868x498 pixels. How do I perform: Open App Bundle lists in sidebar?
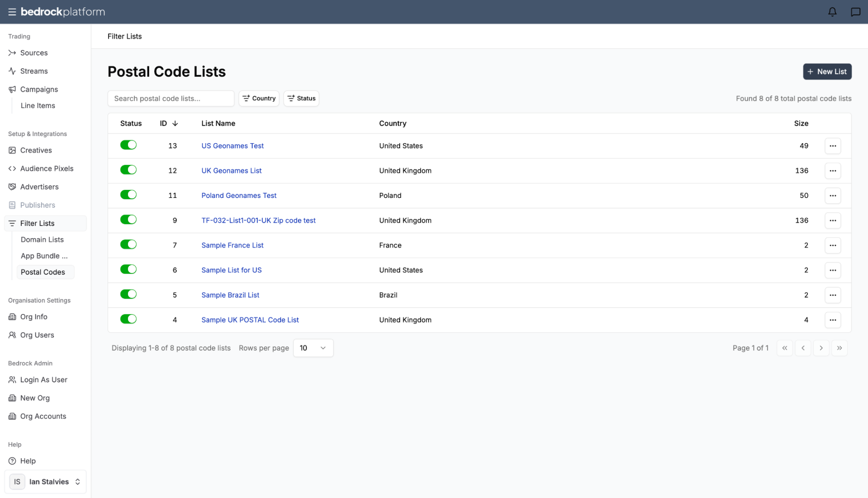pos(44,256)
